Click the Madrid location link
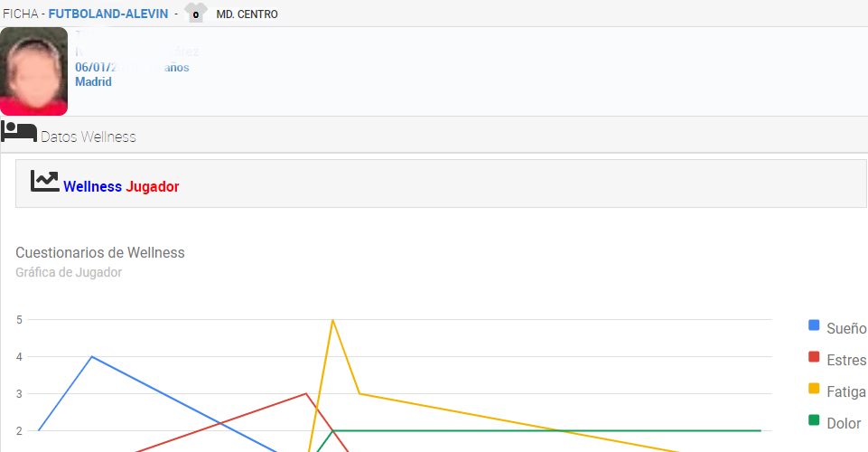 pos(93,81)
